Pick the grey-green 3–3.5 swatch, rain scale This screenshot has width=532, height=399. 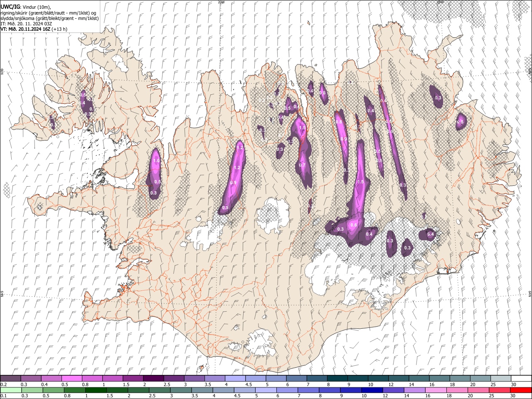pyautogui.click(x=181, y=390)
